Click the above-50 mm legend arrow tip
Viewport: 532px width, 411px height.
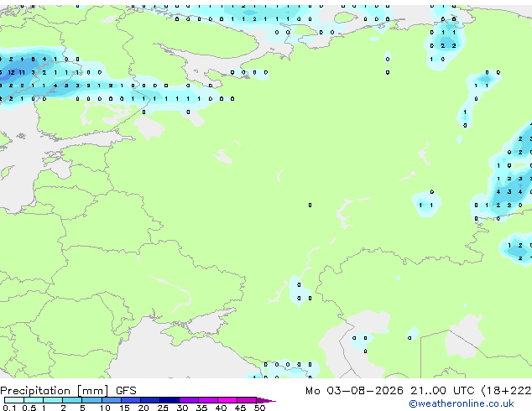pyautogui.click(x=266, y=400)
